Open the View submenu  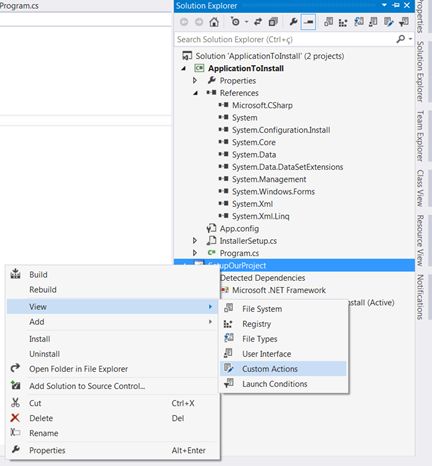coord(112,307)
